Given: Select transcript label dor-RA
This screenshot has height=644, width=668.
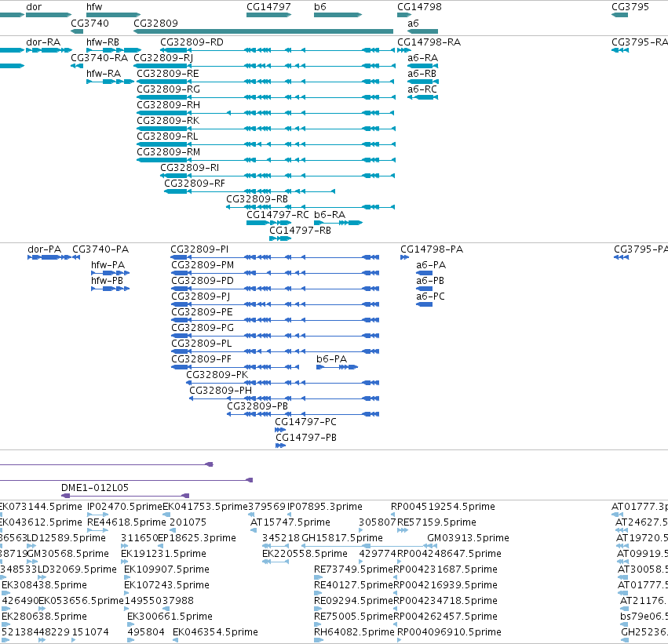Looking at the screenshot, I should pos(43,42).
